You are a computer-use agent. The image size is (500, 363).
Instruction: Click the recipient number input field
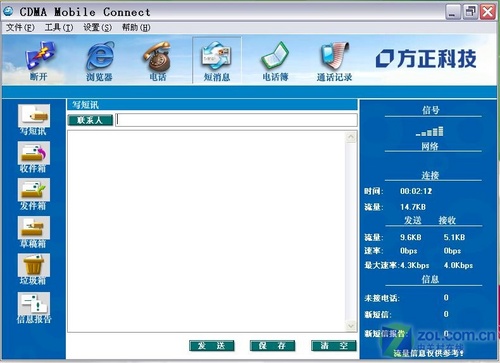coord(237,120)
